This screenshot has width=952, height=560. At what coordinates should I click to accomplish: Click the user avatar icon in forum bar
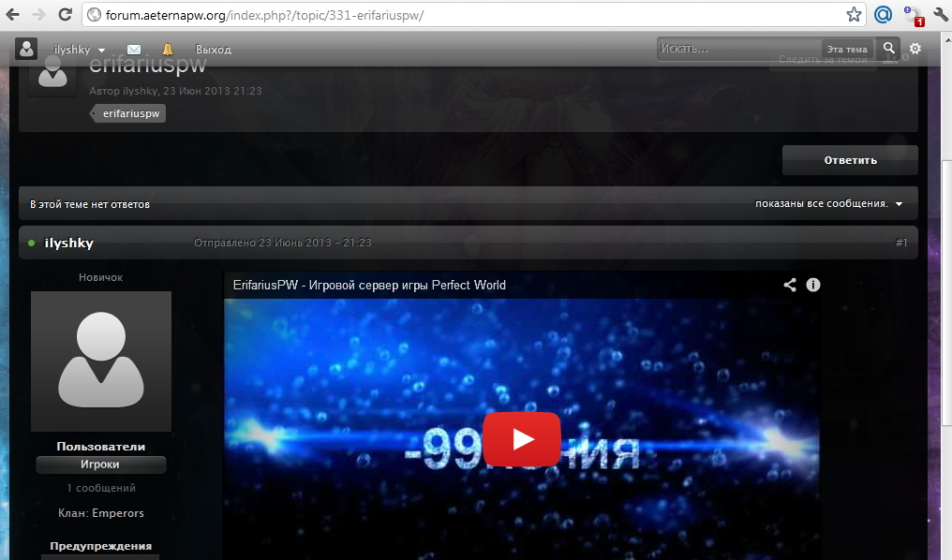[x=26, y=49]
